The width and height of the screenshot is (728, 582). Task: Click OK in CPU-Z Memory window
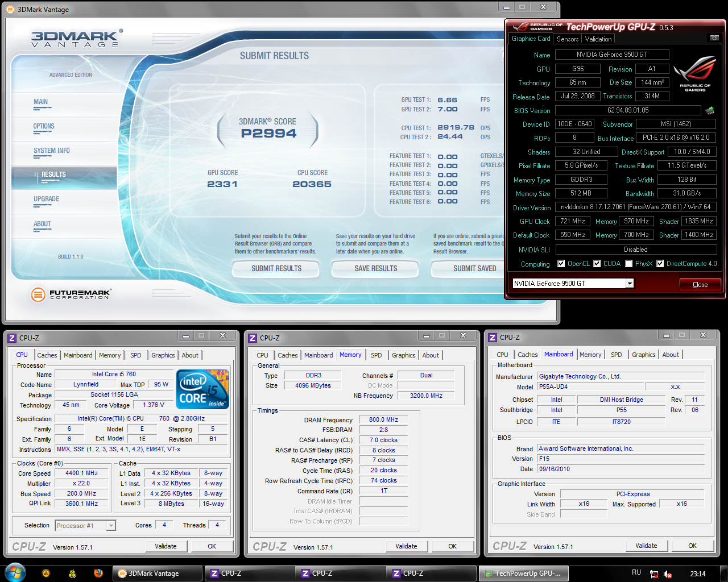click(453, 546)
